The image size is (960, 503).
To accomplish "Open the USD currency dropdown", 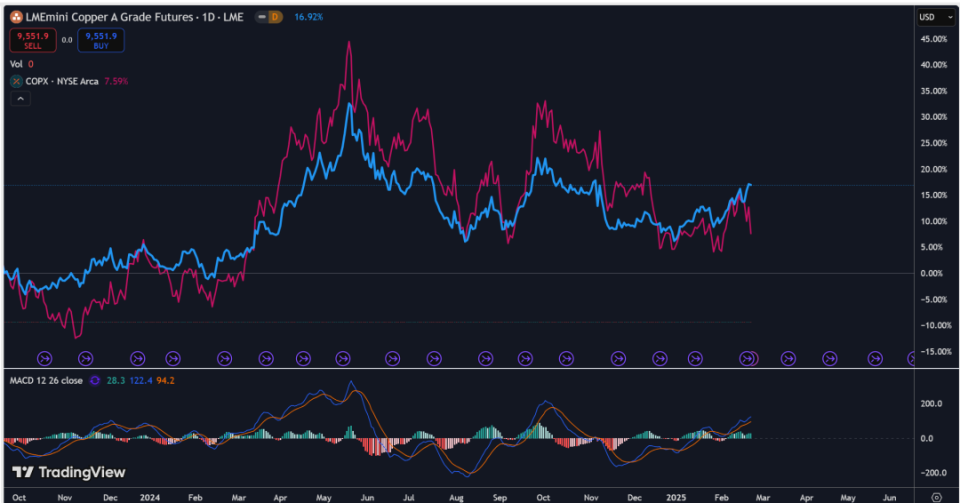I will pyautogui.click(x=936, y=17).
